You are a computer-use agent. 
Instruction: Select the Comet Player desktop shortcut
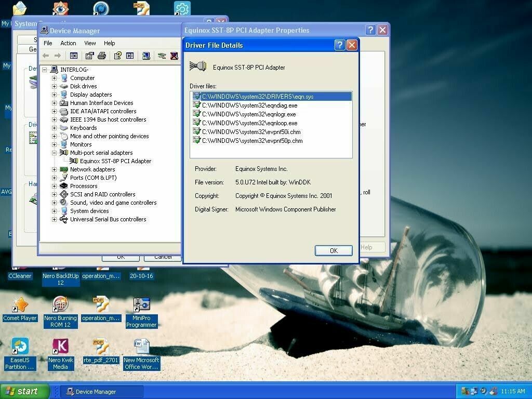click(x=20, y=309)
